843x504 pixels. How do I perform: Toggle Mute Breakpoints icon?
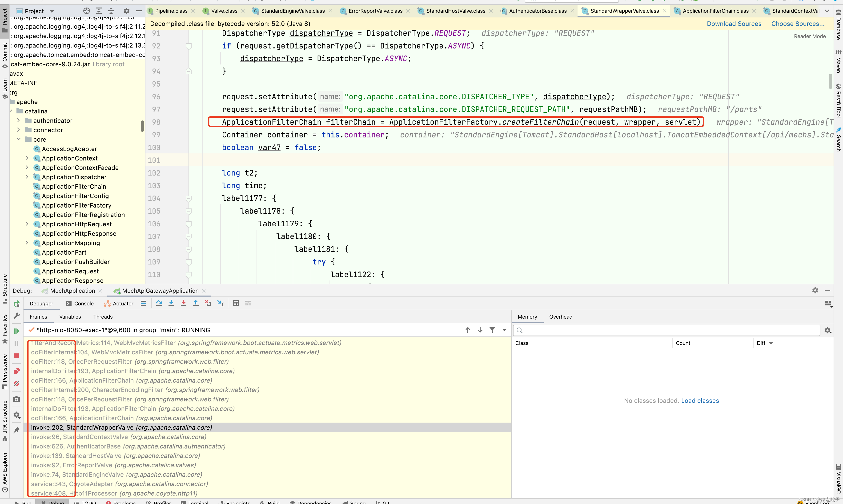click(x=16, y=384)
